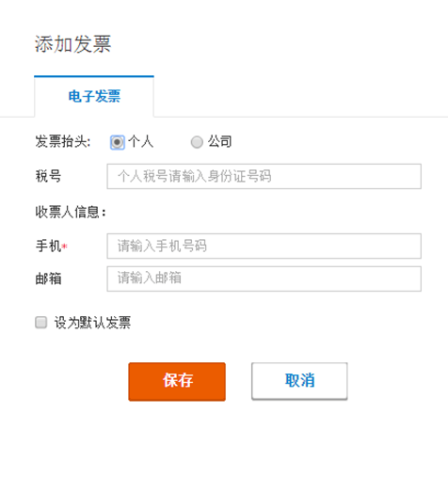
Task: Select the 个人 radio button
Action: 118,142
